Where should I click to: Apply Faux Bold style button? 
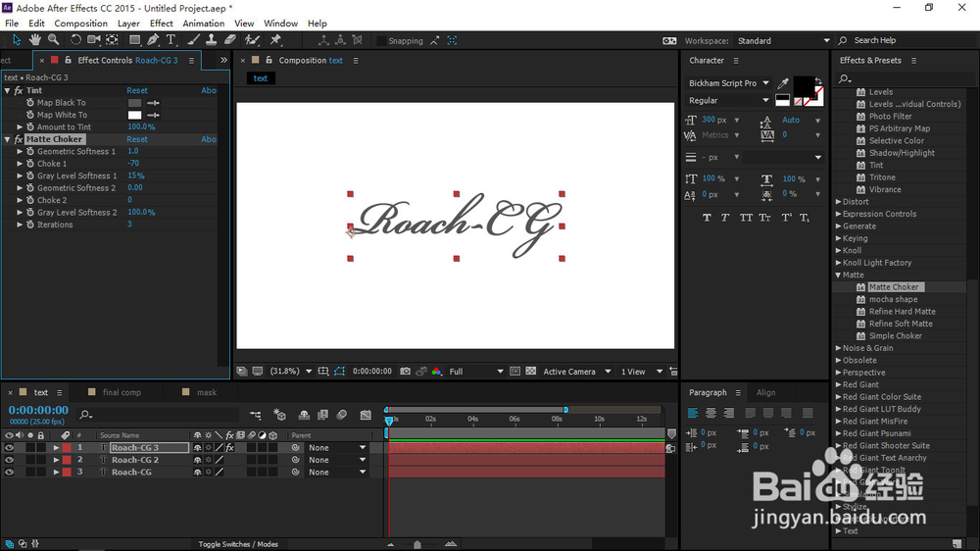click(x=707, y=218)
